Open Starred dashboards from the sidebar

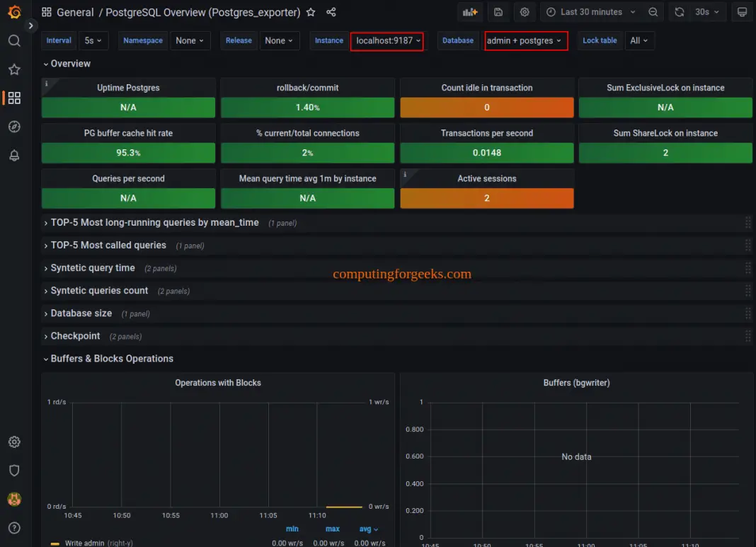click(14, 69)
